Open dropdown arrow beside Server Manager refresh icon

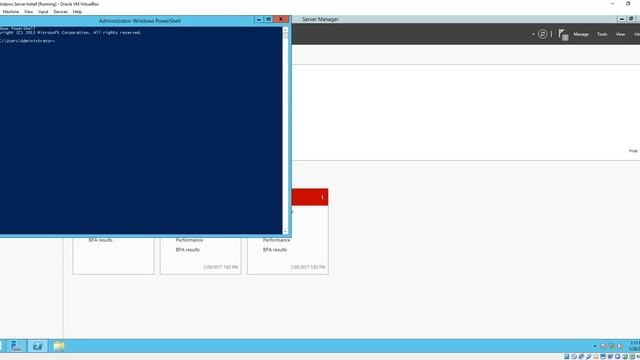point(533,34)
